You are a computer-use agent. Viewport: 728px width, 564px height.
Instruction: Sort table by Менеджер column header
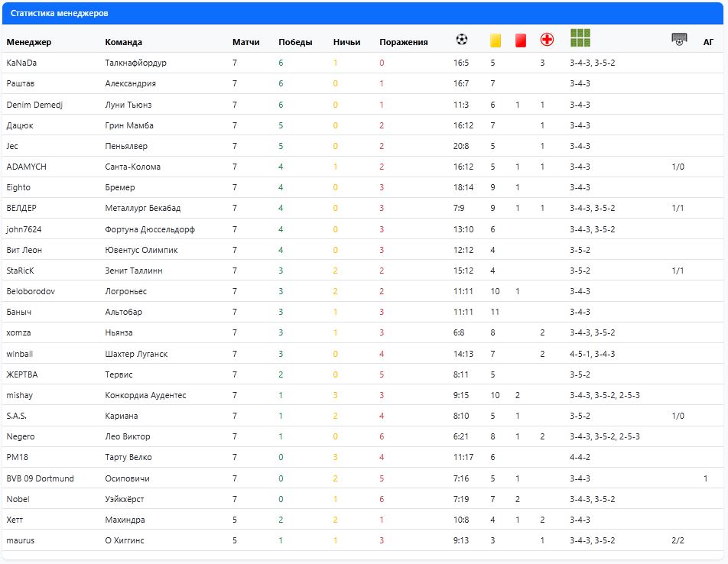pyautogui.click(x=29, y=43)
